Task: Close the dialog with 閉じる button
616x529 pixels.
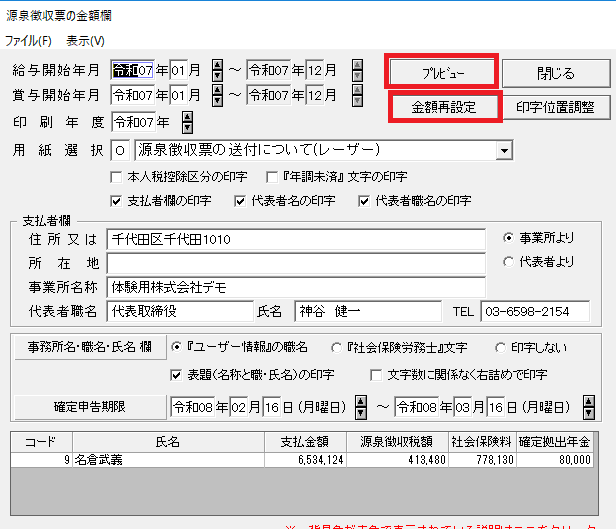Action: pos(555,72)
